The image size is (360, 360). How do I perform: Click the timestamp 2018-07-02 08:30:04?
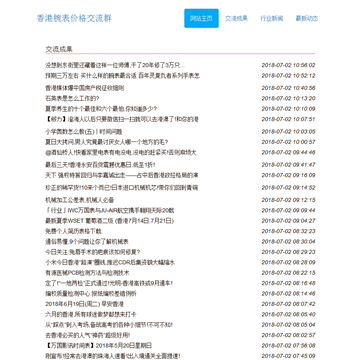288,241
